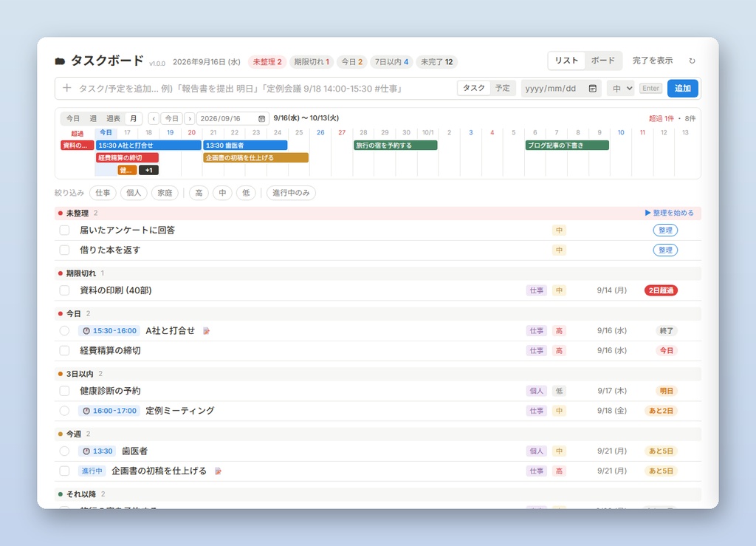Click 整理 button for 借りた本を返す
This screenshot has height=546, width=756.
pyautogui.click(x=665, y=250)
